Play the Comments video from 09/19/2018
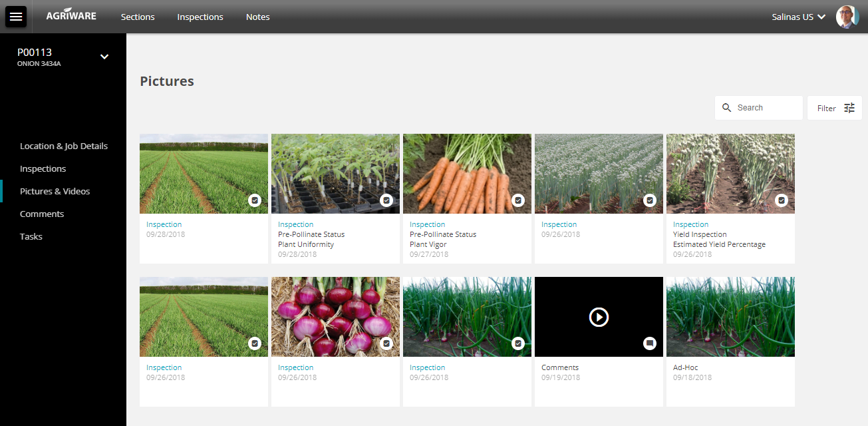This screenshot has height=426, width=868. click(x=598, y=317)
